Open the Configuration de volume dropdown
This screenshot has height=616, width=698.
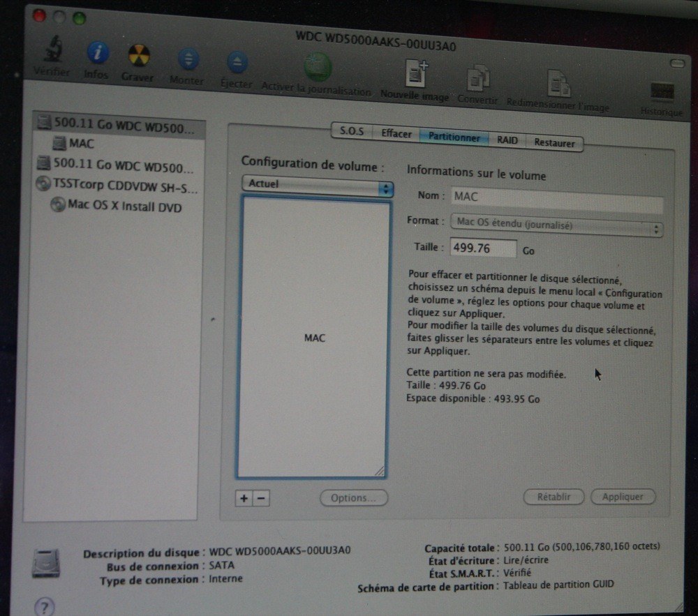[318, 186]
